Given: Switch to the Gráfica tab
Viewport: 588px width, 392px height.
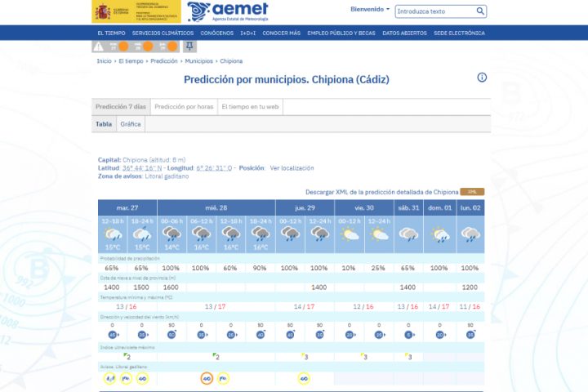Looking at the screenshot, I should (x=131, y=124).
